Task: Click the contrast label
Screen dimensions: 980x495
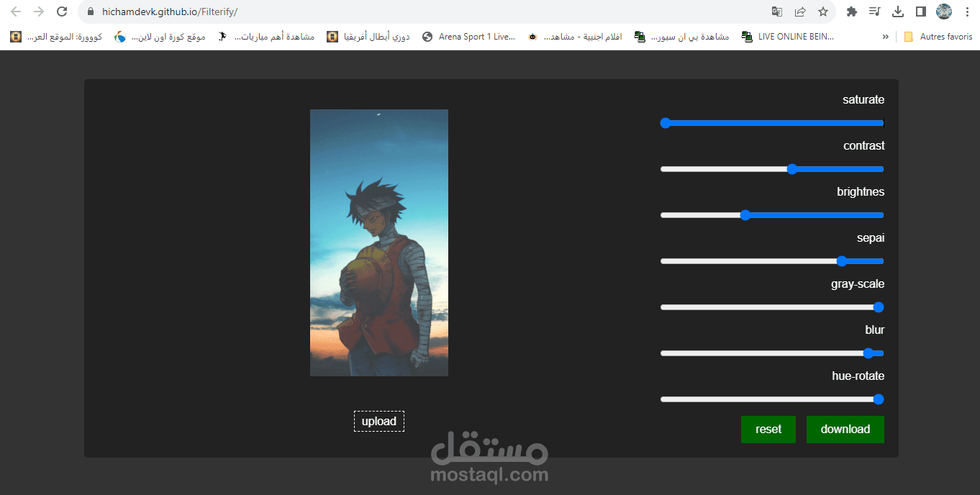Action: (864, 146)
